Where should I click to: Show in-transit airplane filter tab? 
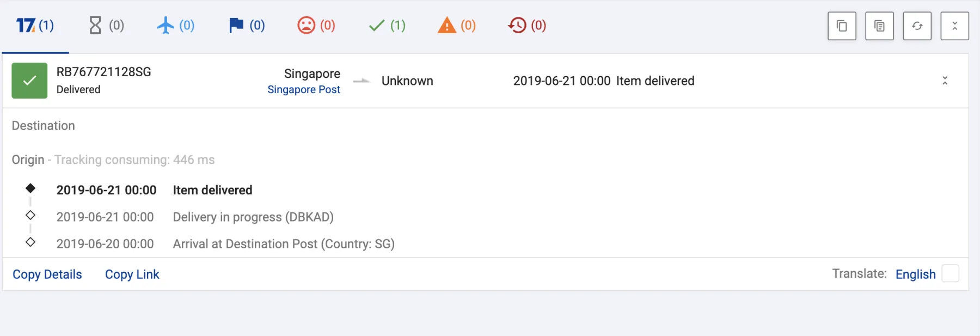[175, 26]
